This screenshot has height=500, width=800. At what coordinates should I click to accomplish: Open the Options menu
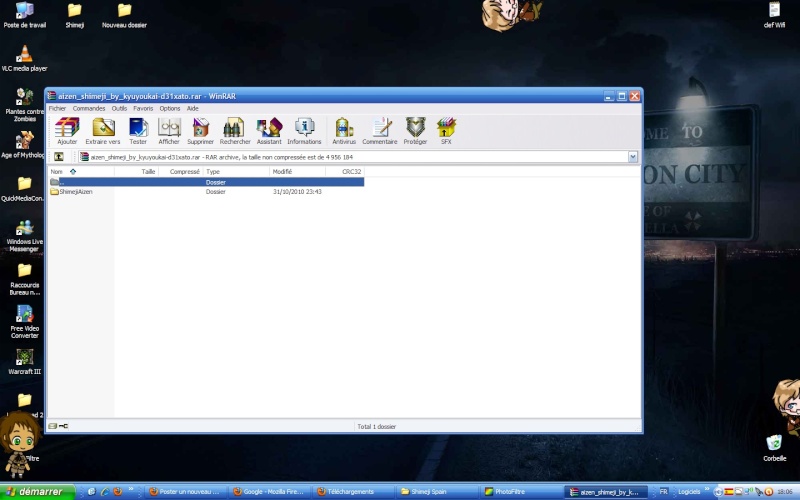pyautogui.click(x=170, y=108)
